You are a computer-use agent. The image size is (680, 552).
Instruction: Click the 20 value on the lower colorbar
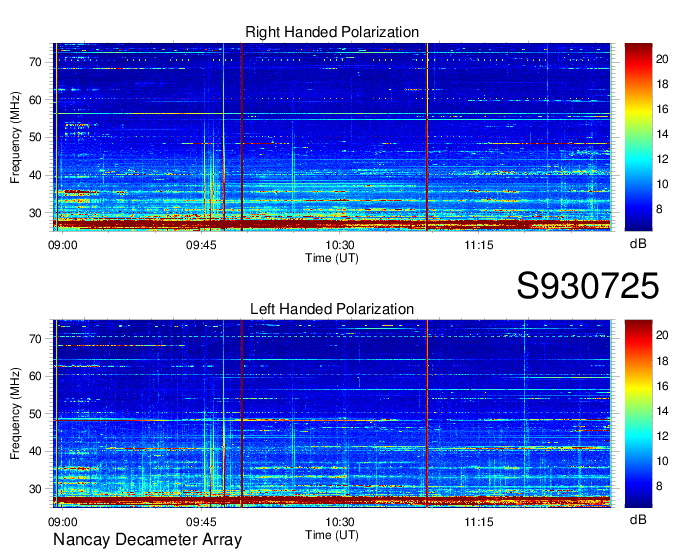click(x=662, y=335)
